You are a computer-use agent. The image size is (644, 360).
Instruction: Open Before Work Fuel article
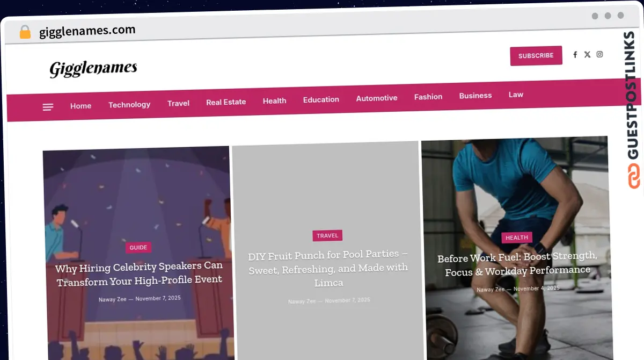(x=517, y=264)
